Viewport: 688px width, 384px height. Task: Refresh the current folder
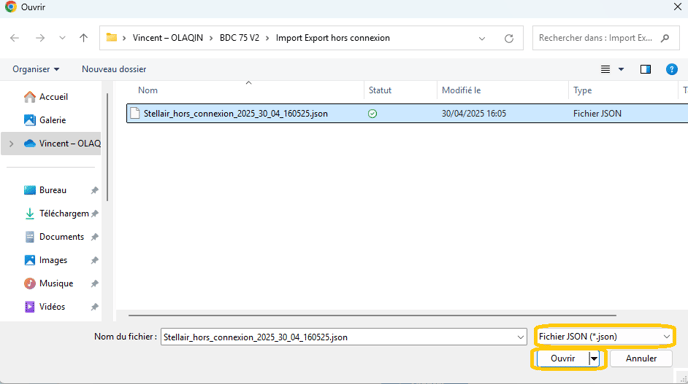(509, 39)
